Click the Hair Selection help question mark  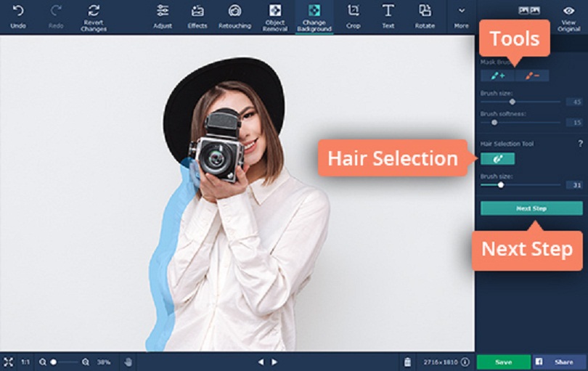[580, 144]
